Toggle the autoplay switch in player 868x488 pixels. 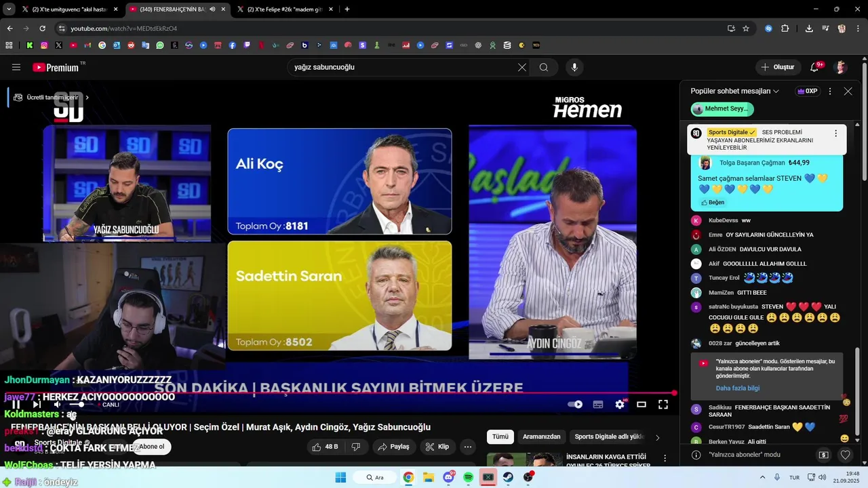575,405
